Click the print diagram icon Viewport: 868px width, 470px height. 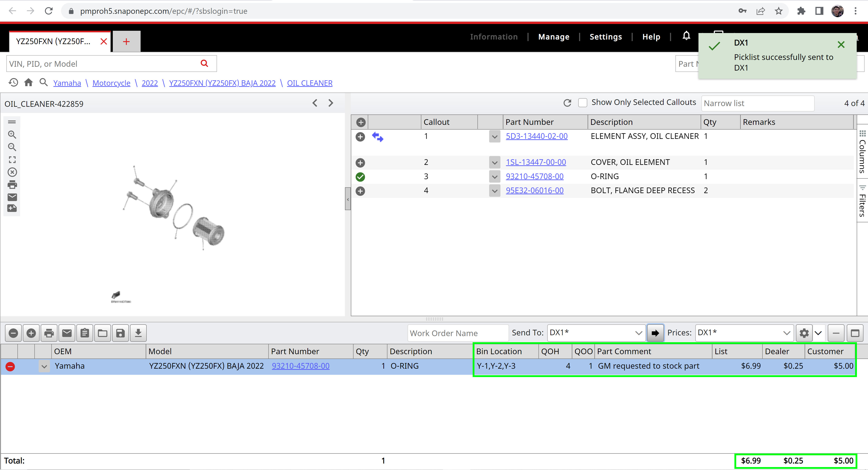coord(12,185)
